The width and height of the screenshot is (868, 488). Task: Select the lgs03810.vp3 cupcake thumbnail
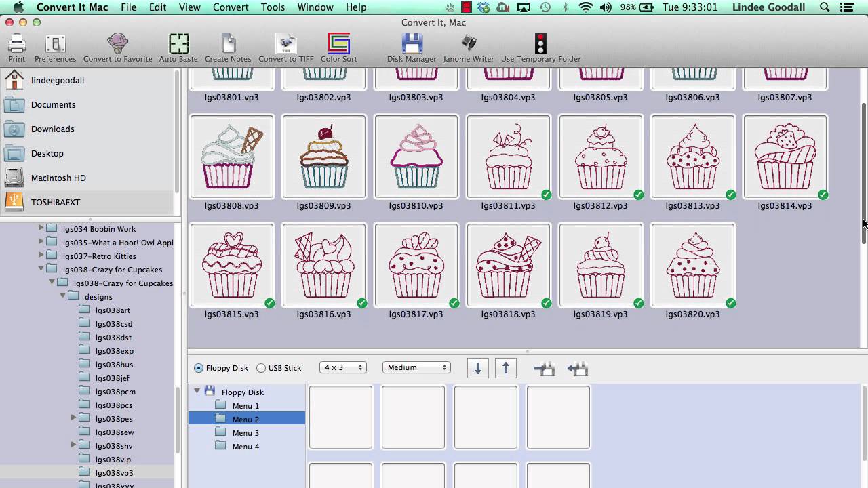tap(416, 157)
